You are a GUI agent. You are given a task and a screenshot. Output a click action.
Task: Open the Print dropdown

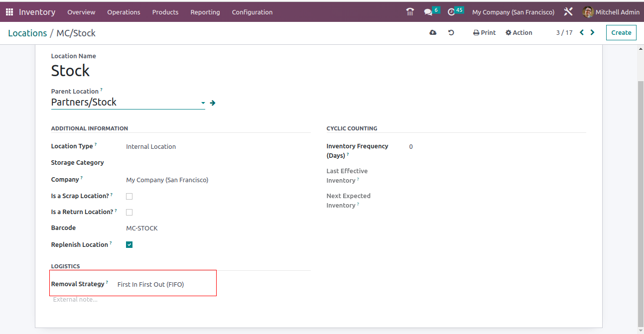484,33
